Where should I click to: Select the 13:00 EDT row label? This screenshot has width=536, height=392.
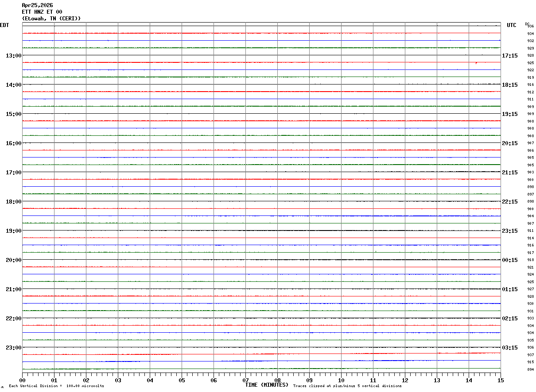click(13, 55)
